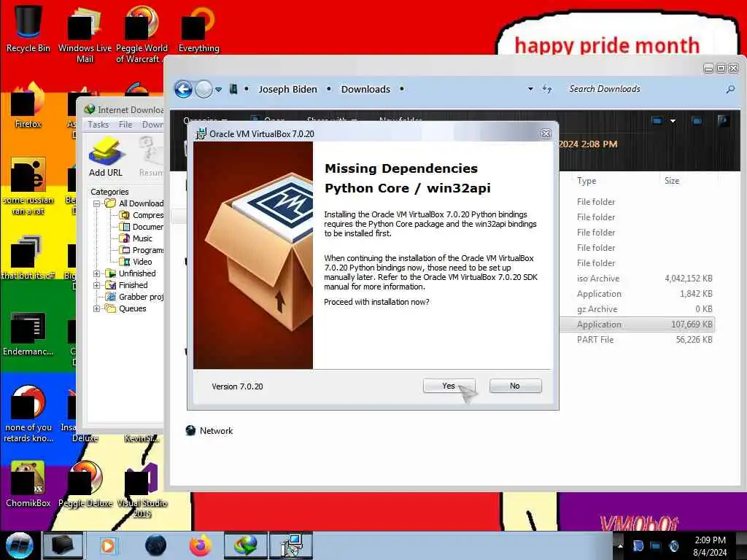Expand the Unfinished category
The width and height of the screenshot is (747, 560).
click(x=97, y=273)
